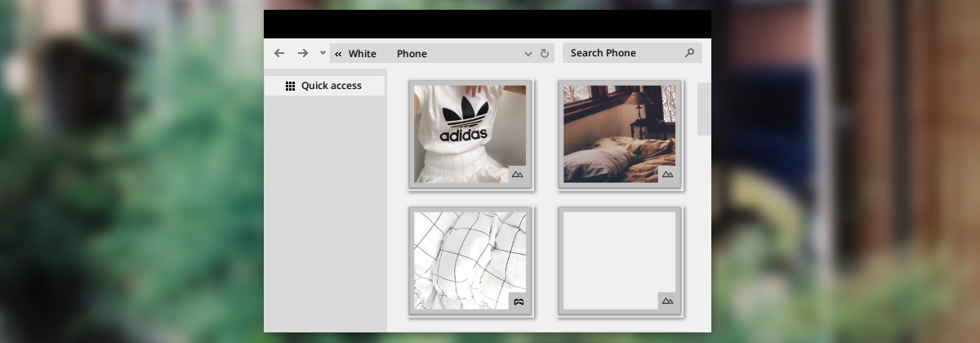Open Quick access in the sidebar

click(324, 86)
